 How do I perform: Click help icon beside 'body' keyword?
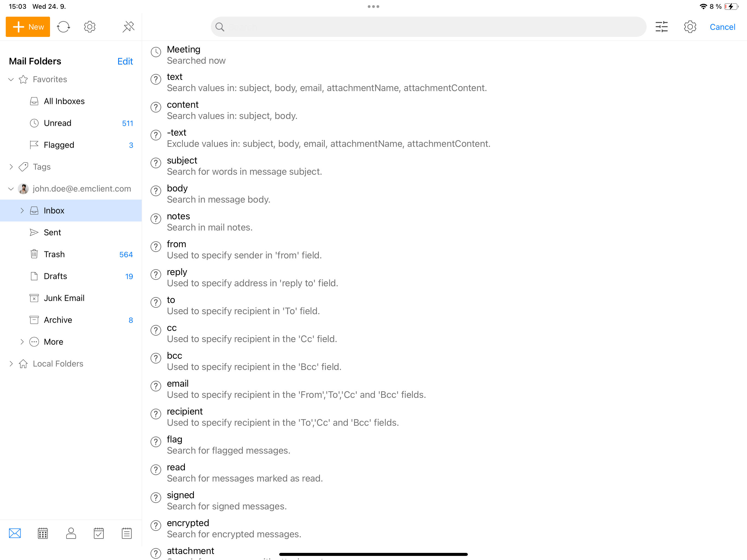coord(156,191)
